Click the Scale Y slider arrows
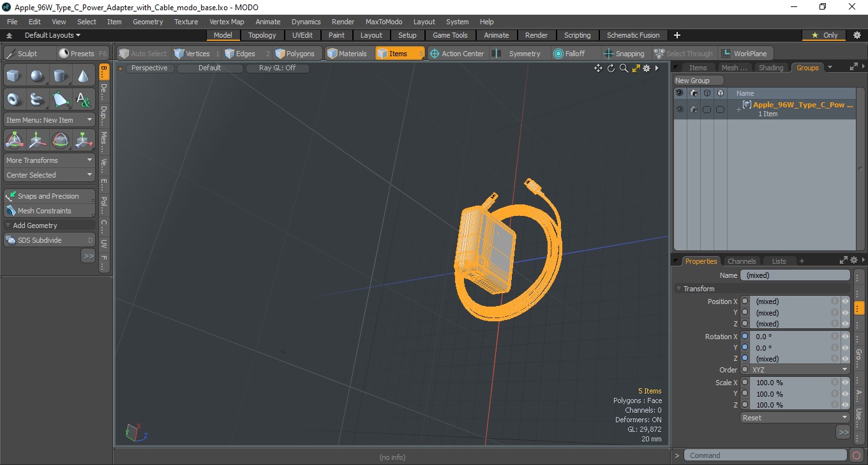This screenshot has height=465, width=868. [846, 394]
